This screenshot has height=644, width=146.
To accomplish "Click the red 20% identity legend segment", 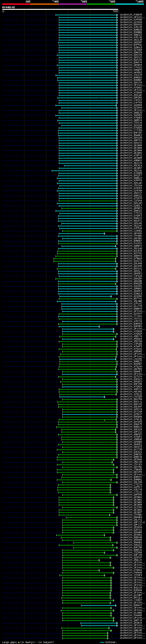I will point(16,4).
